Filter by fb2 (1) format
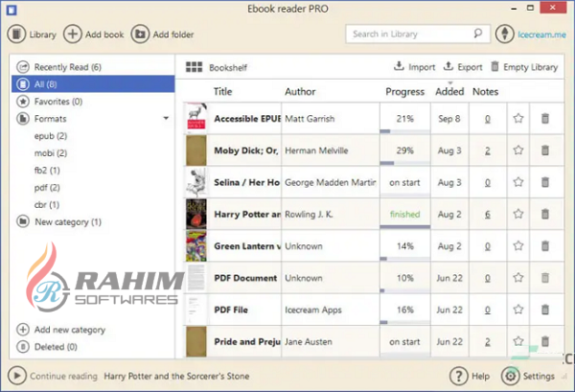This screenshot has height=392, width=575. [47, 171]
